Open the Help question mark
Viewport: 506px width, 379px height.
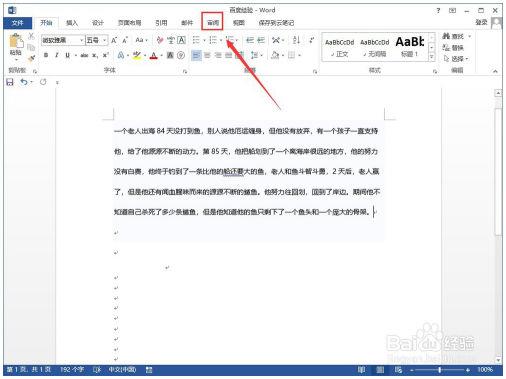click(x=438, y=11)
